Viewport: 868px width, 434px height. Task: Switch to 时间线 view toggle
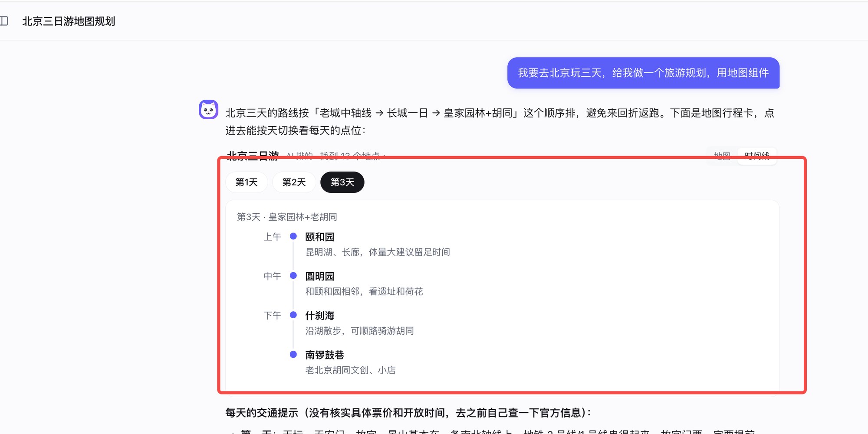757,156
